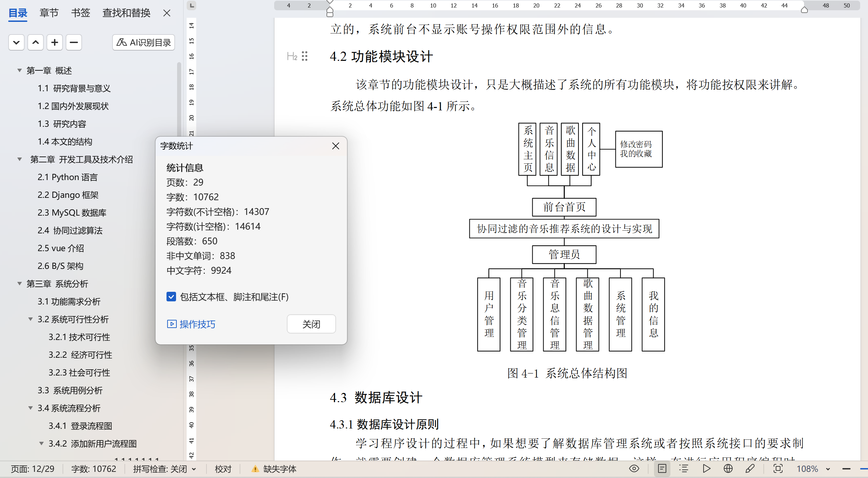Switch to outline view icon
Screen dimensions: 868x478
click(684, 468)
